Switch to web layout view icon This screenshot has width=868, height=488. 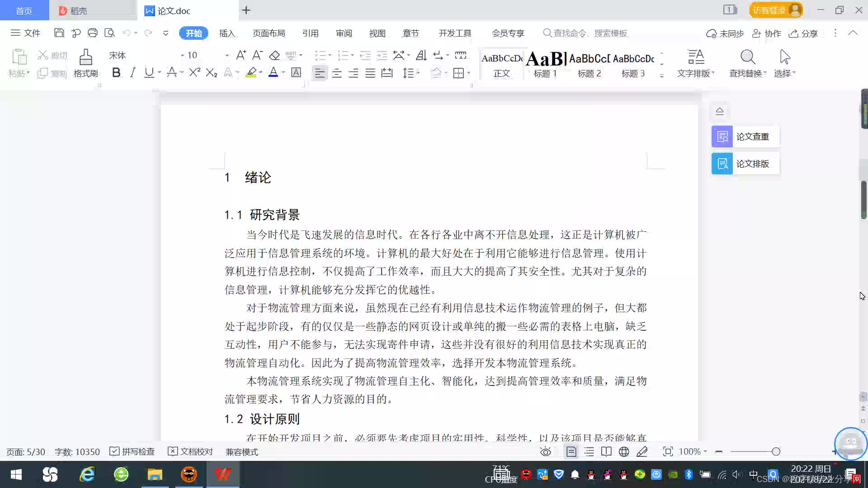coord(624,451)
